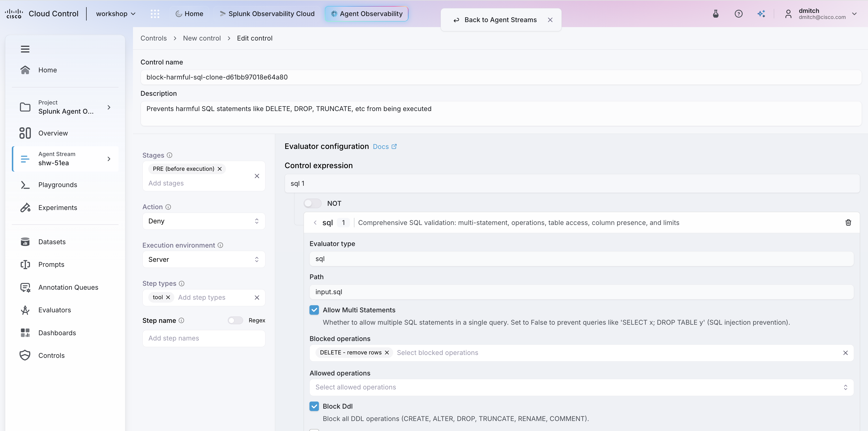Screen dimensions: 868x431
Task: Click the Evaluators icon in sidebar
Action: 25,310
